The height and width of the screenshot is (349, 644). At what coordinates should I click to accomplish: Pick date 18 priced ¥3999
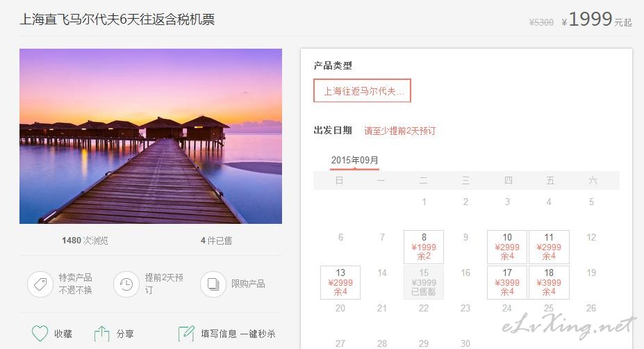(x=549, y=282)
